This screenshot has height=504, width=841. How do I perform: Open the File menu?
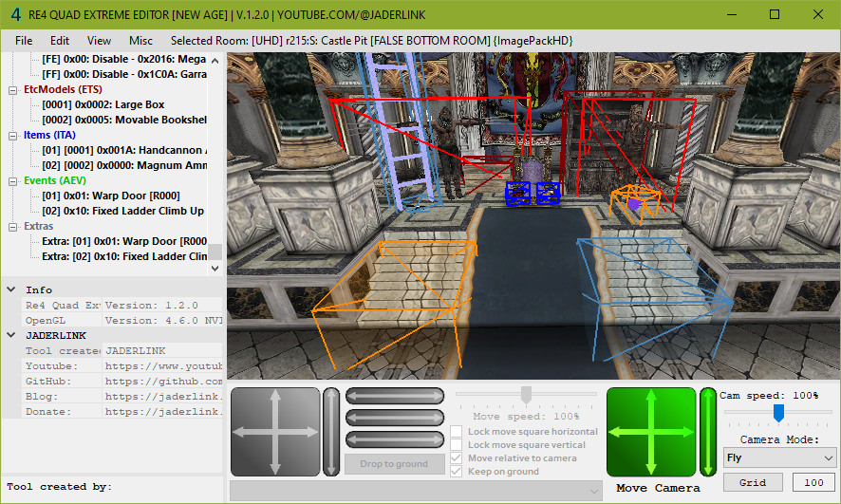pyautogui.click(x=24, y=41)
